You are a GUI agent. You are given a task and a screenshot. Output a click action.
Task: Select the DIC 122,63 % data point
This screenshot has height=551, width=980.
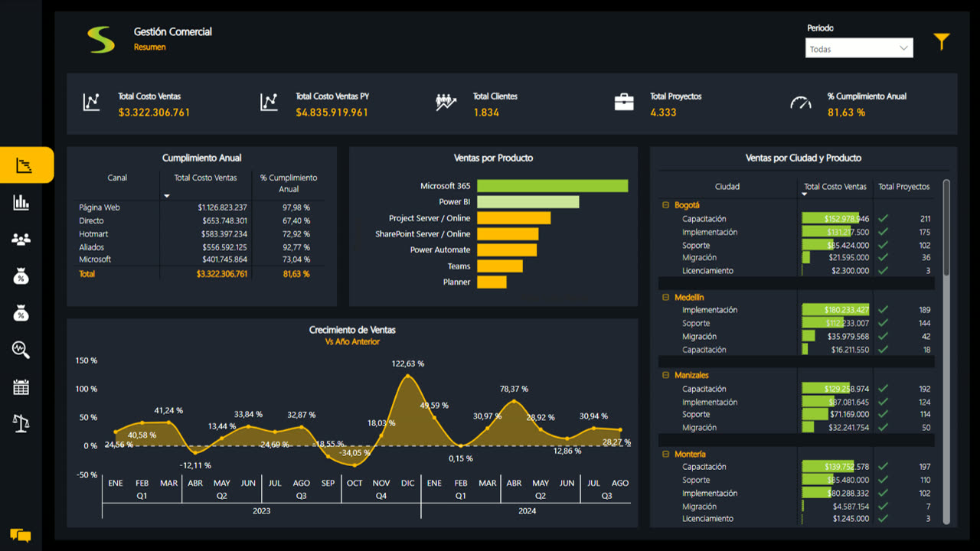coord(408,376)
